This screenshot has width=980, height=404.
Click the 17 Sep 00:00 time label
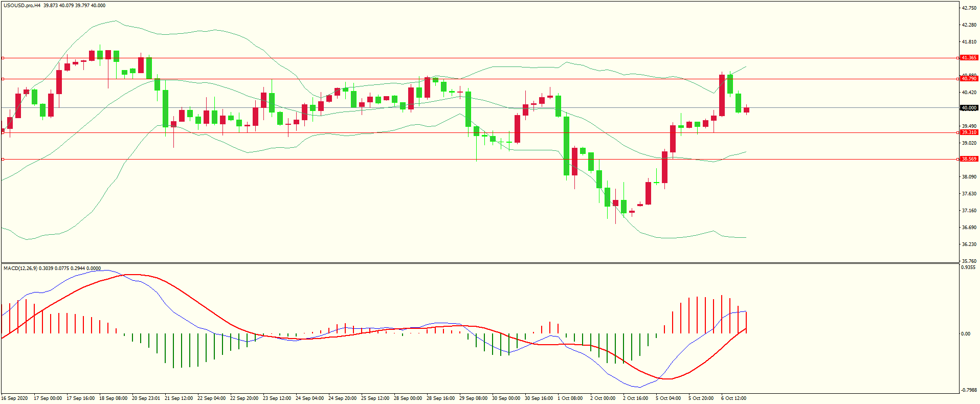coord(48,398)
